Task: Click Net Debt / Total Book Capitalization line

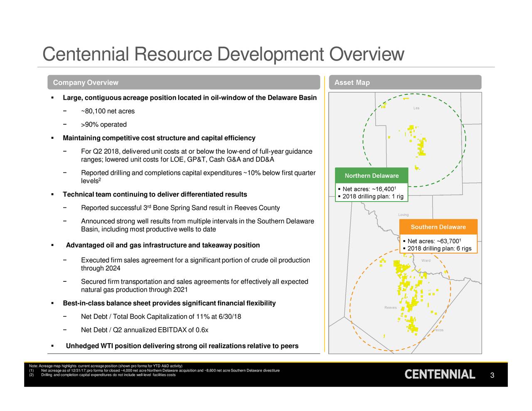Action: 161,317
